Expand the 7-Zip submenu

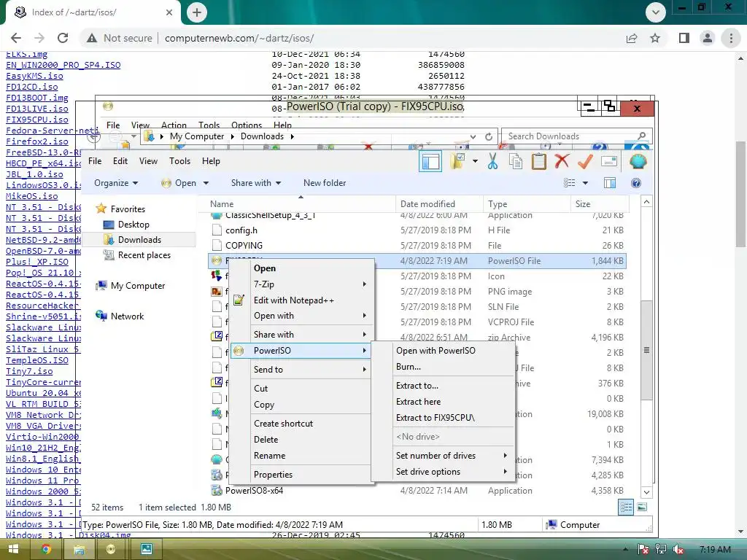(301, 284)
